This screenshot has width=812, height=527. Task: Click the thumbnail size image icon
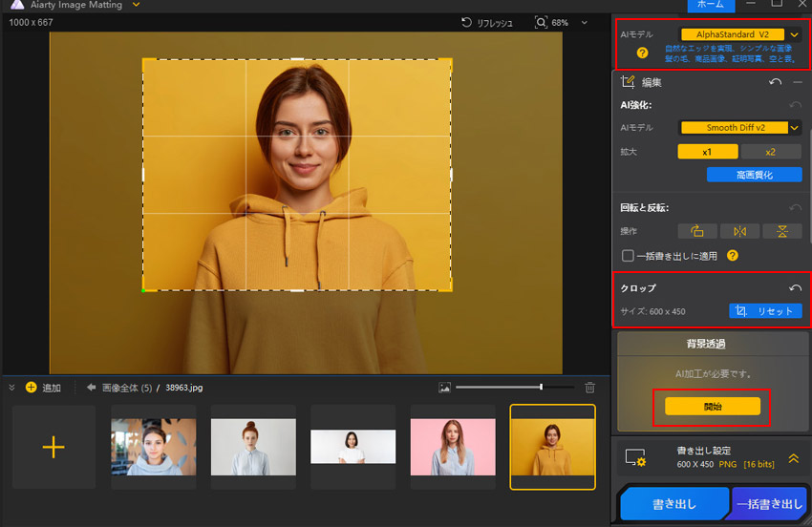coord(444,388)
